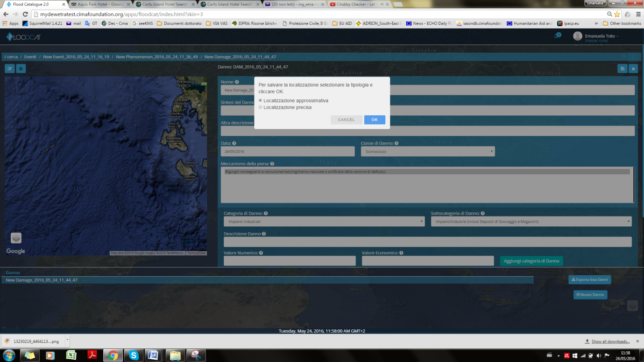This screenshot has height=362, width=644.
Task: Click the FloodCat logo
Action: [23, 37]
